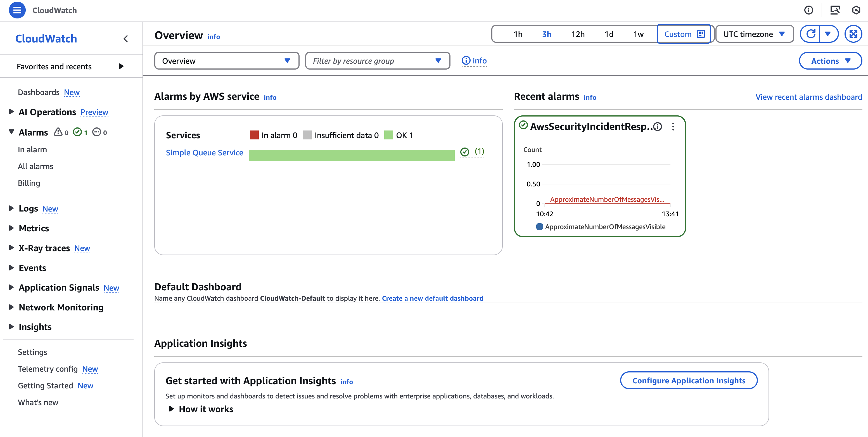
Task: Click the hexagon settings icon
Action: coord(856,10)
